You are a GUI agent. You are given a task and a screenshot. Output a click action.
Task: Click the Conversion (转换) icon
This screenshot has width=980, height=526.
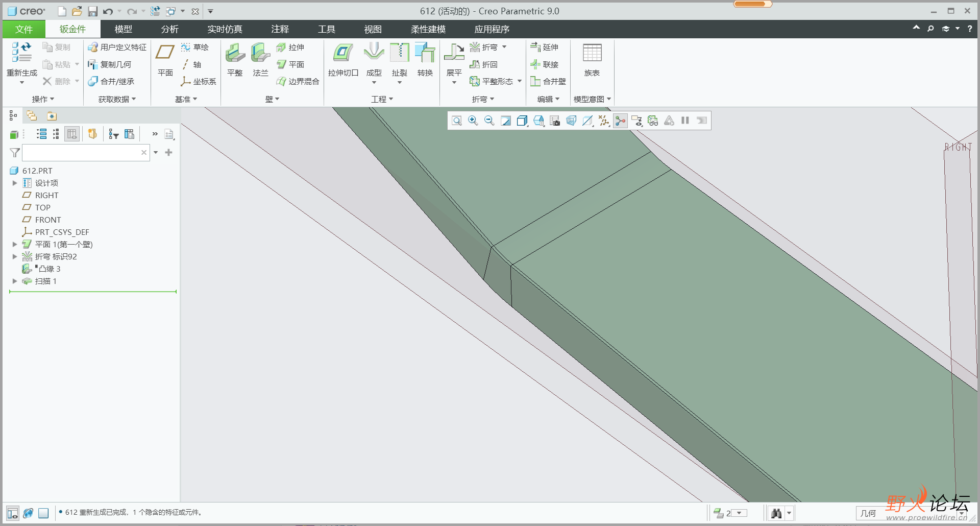425,53
